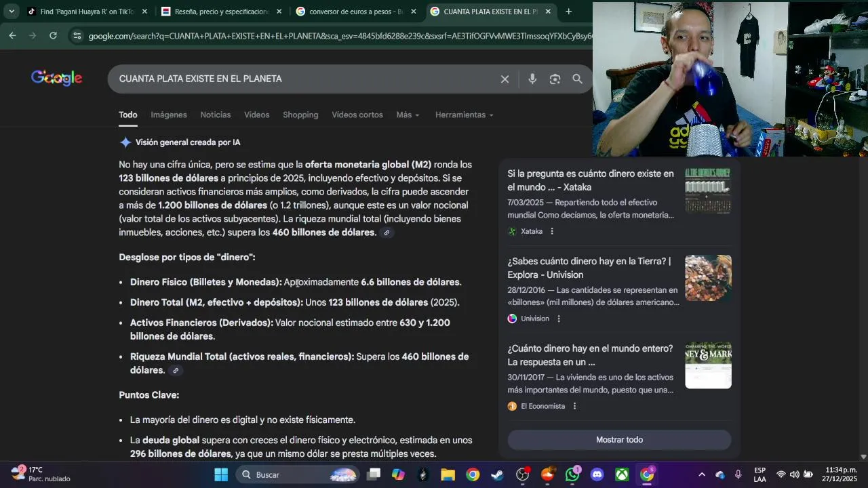Click the 'Desglose por tipos de "dinero":' heading
This screenshot has width=868, height=488.
[x=187, y=258]
